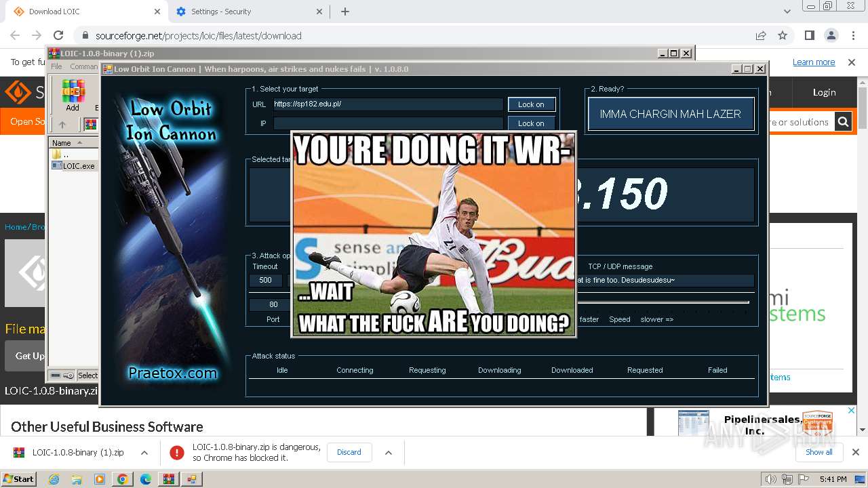Close the Chrome downloads bar
The image size is (868, 488).
pos(856,452)
